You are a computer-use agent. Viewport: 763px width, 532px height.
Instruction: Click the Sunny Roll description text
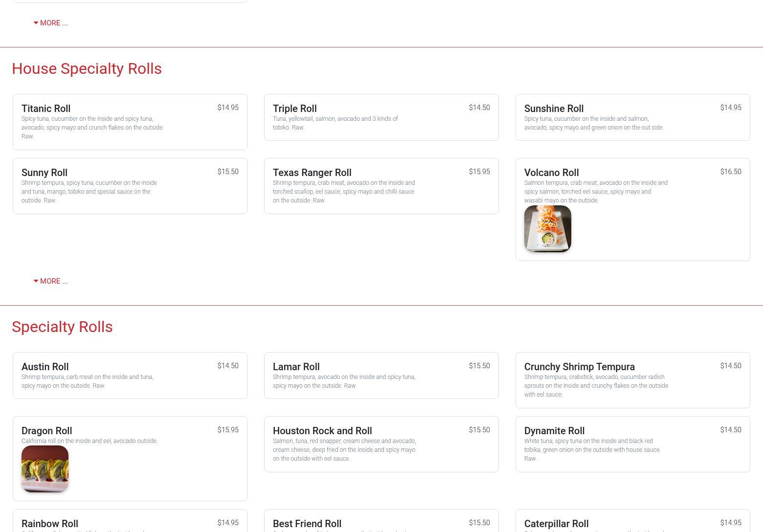(89, 192)
